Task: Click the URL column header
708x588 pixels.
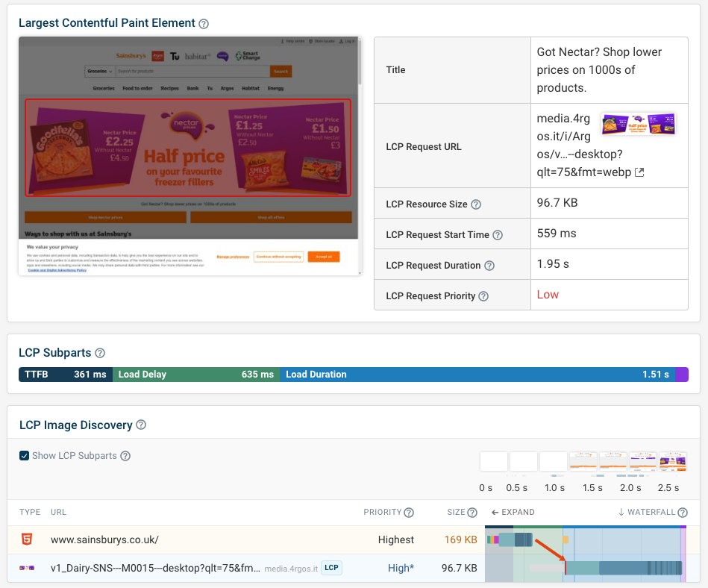Action: click(x=58, y=512)
